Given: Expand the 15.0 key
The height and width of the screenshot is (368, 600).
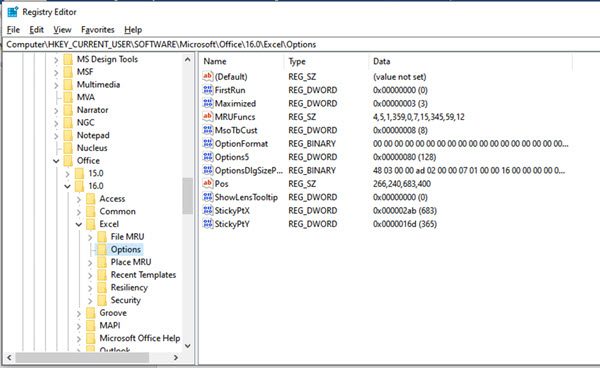Looking at the screenshot, I should [68, 174].
